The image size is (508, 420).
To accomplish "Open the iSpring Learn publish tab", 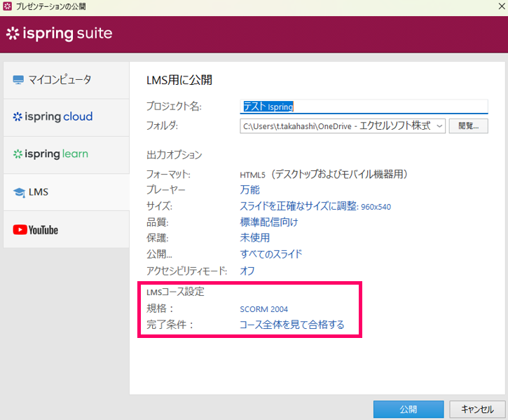I will pyautogui.click(x=67, y=154).
